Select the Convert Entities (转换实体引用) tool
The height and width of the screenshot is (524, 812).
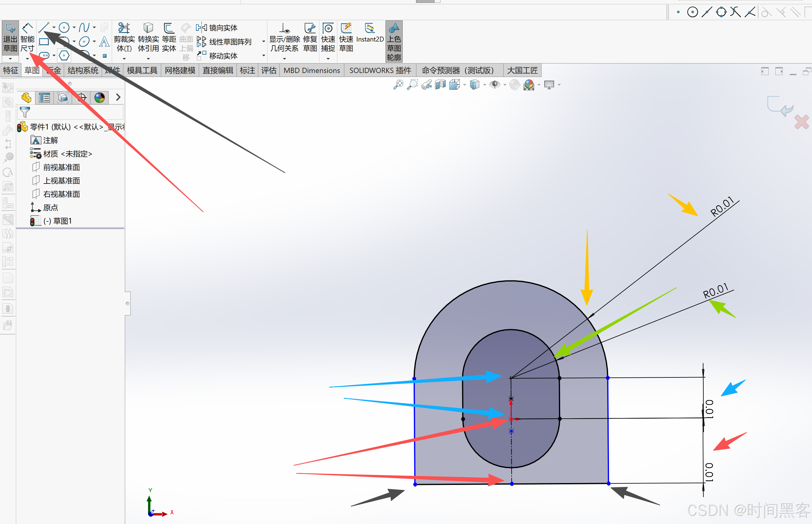(x=148, y=28)
